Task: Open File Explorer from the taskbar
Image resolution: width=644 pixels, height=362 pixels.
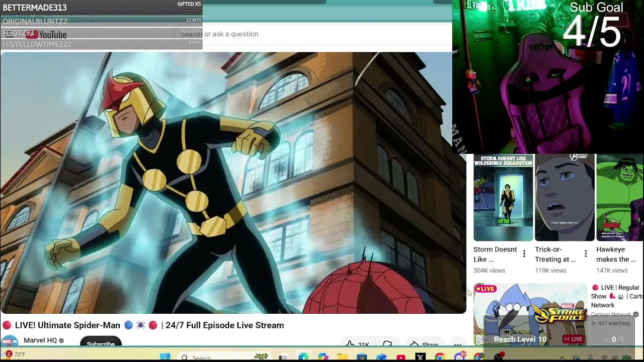Action: (342, 357)
